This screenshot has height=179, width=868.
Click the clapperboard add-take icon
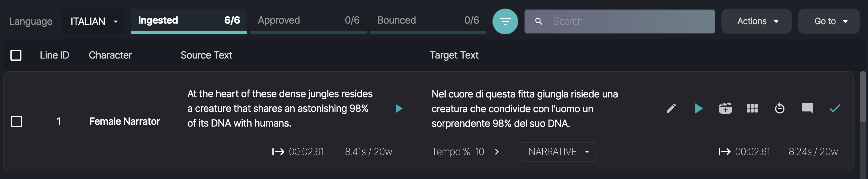click(x=725, y=109)
